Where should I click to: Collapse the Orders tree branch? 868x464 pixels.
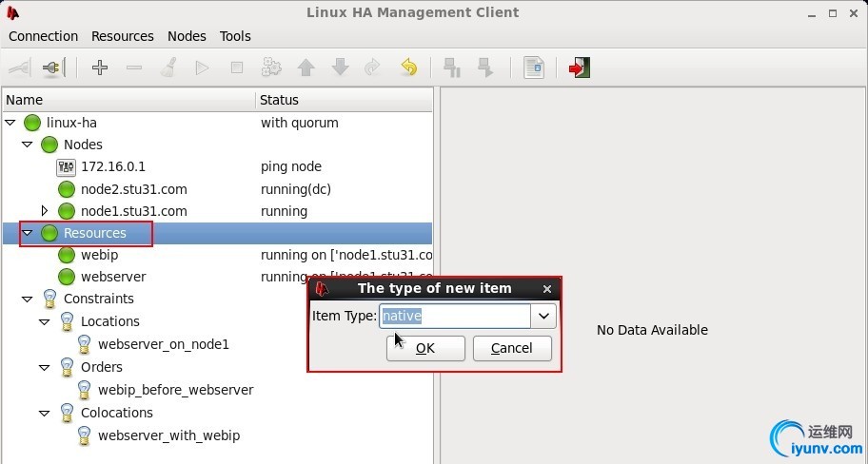click(x=45, y=367)
